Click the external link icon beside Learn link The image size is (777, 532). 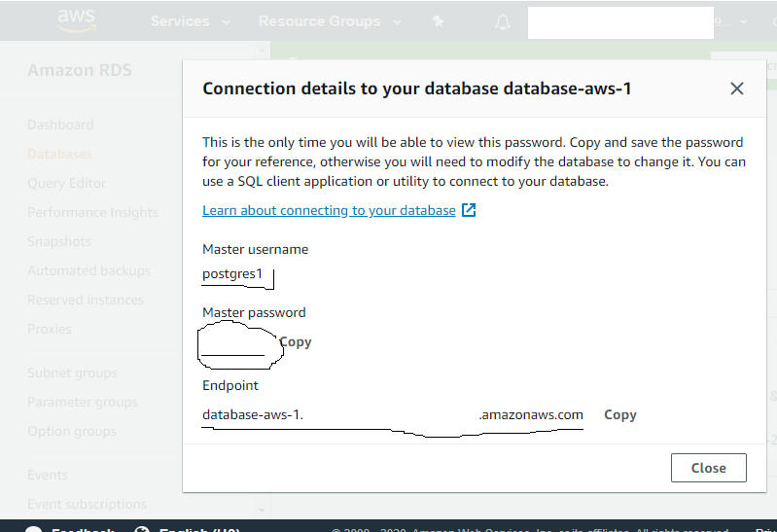(469, 210)
